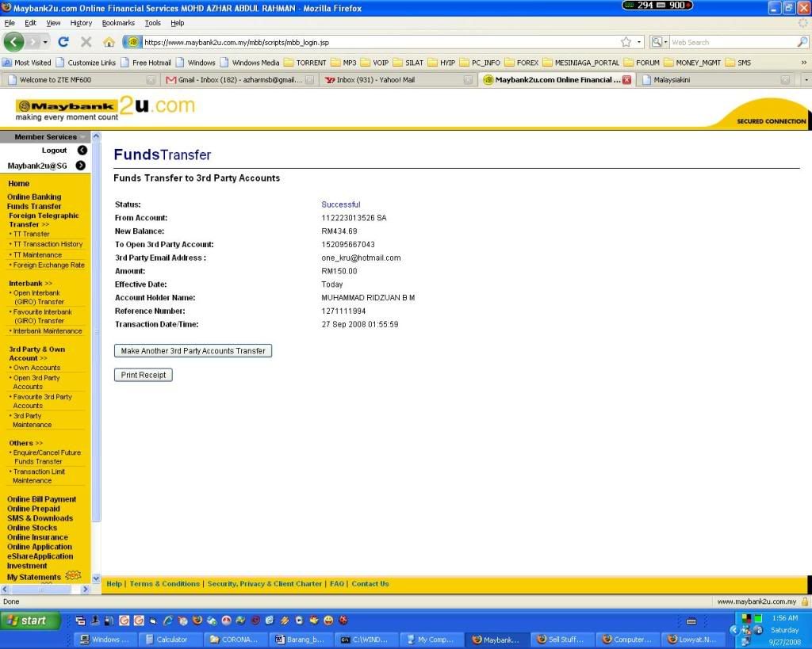Viewport: 812px width, 649px height.
Task: Open the Bookmarks menu
Action: click(x=118, y=23)
